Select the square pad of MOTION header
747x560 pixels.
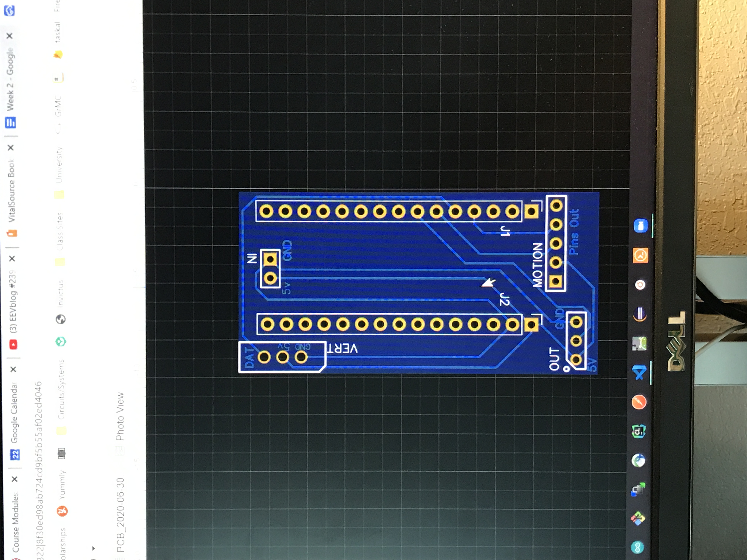[x=555, y=281]
